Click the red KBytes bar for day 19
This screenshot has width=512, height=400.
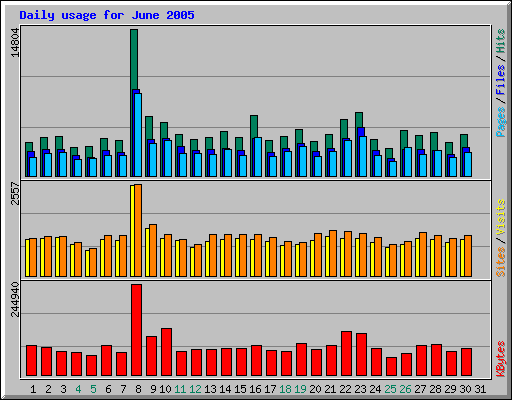(x=301, y=360)
